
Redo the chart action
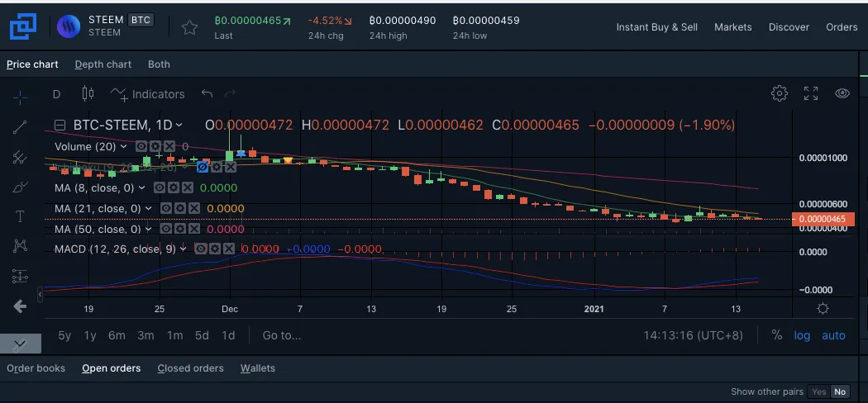click(x=231, y=93)
